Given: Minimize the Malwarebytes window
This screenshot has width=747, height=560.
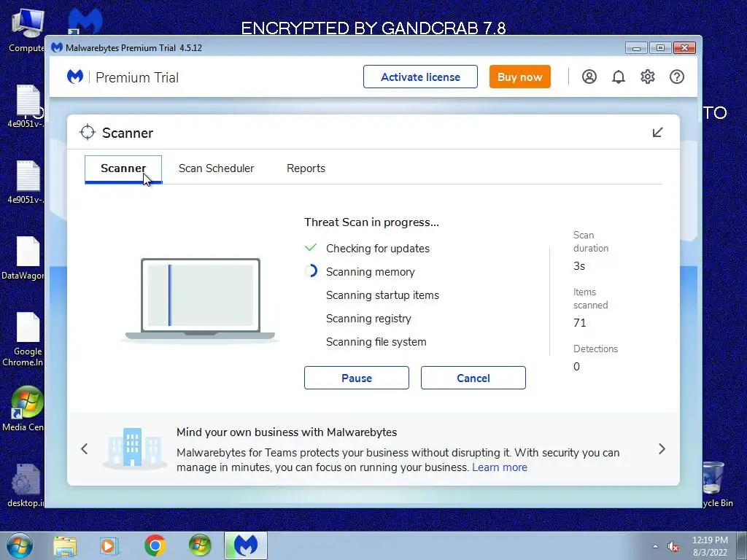Looking at the screenshot, I should (636, 47).
